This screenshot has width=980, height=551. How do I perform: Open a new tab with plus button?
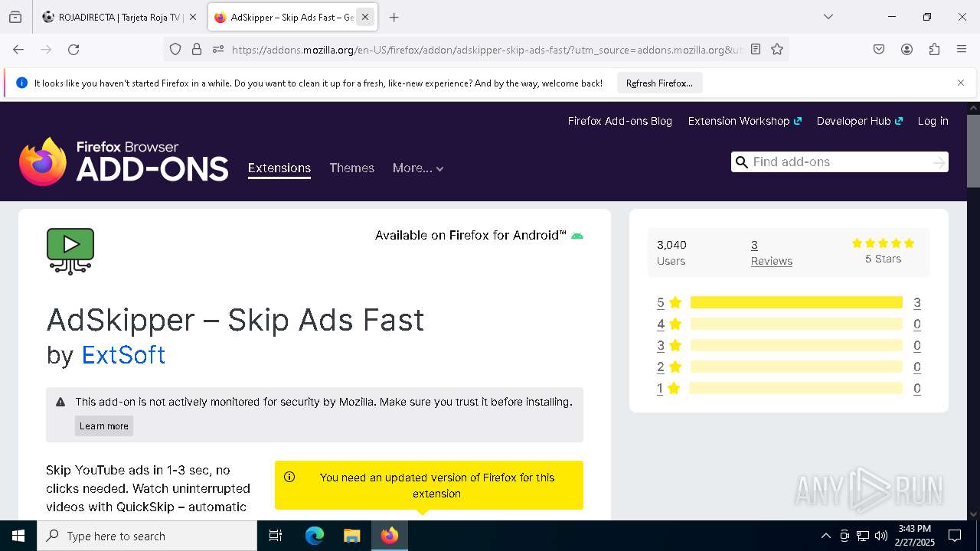coord(394,17)
